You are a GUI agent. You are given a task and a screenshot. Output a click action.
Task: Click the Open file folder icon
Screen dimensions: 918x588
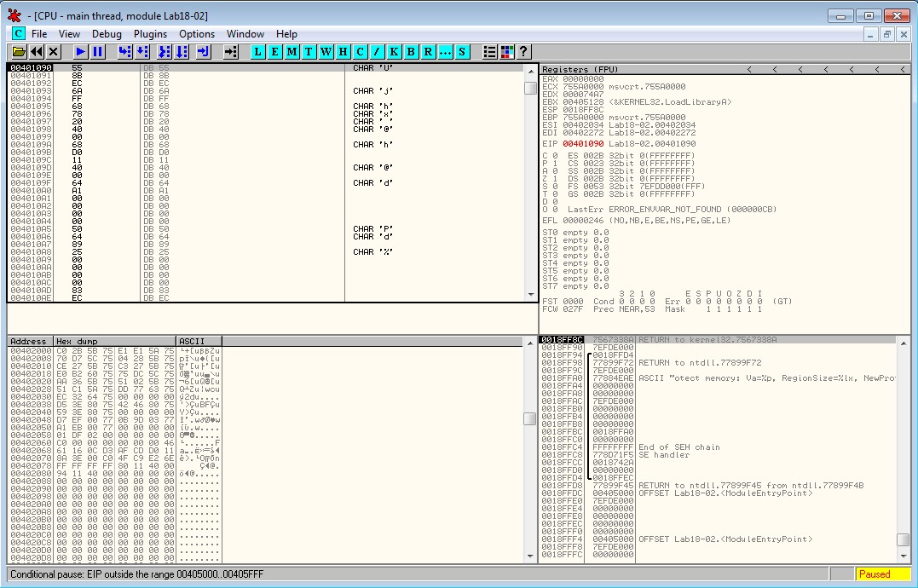pyautogui.click(x=19, y=52)
